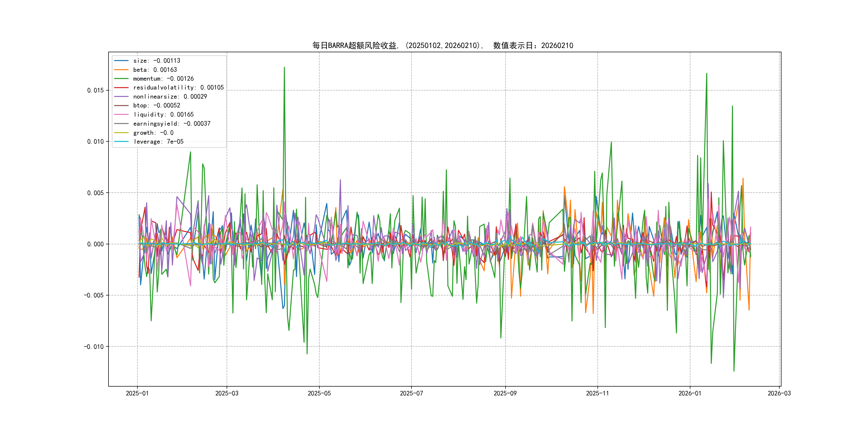Click the 2026-03 x-axis tick label

(779, 394)
